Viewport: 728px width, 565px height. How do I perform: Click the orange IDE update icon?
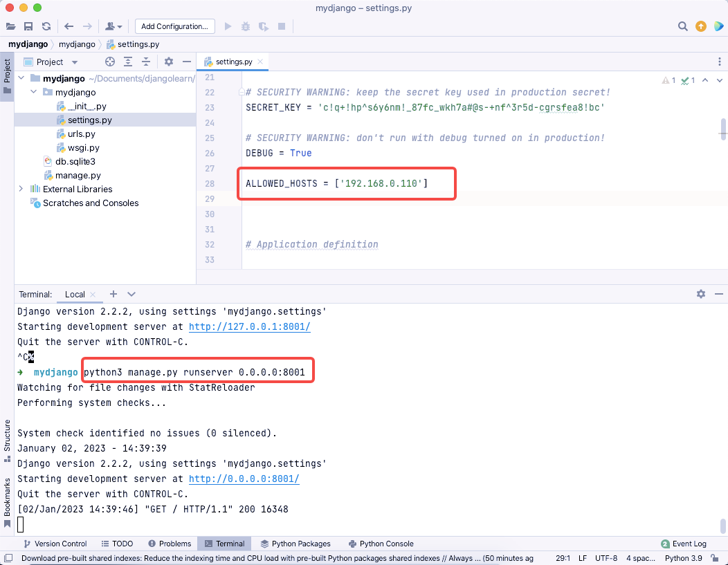(700, 26)
